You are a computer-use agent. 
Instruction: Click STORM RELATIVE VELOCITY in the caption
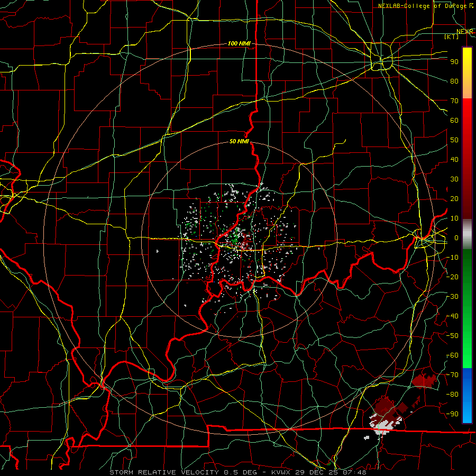(x=166, y=472)
